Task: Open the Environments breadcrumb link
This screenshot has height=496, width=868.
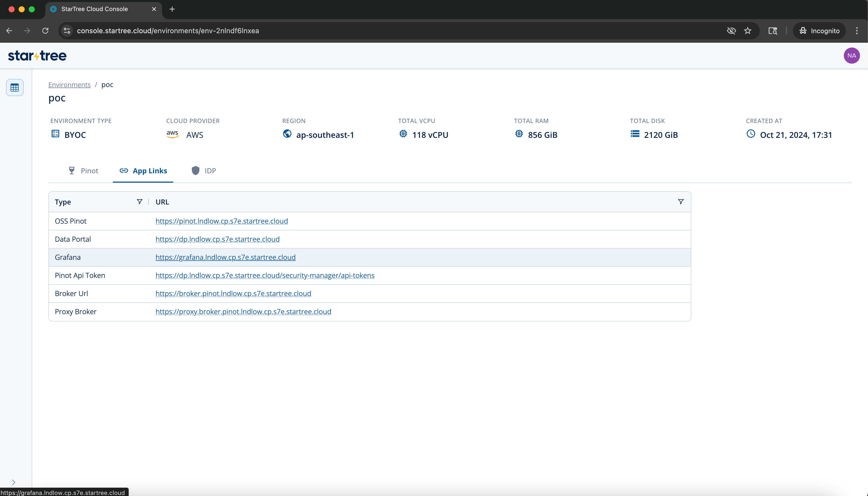Action: point(69,85)
